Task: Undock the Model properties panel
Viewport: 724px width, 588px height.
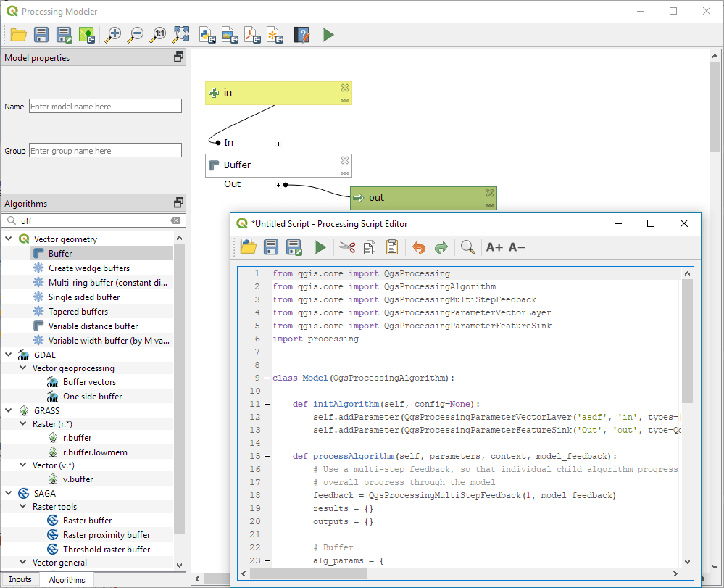Action: pos(178,57)
